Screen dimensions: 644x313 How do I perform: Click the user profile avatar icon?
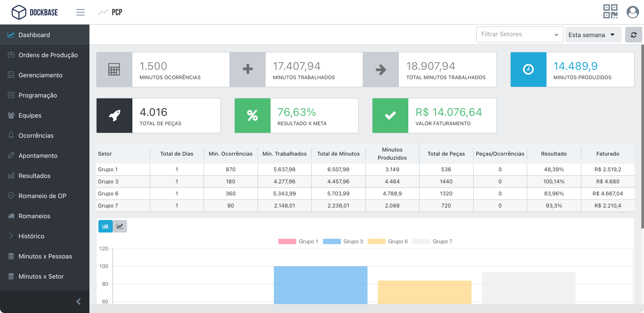tap(632, 12)
